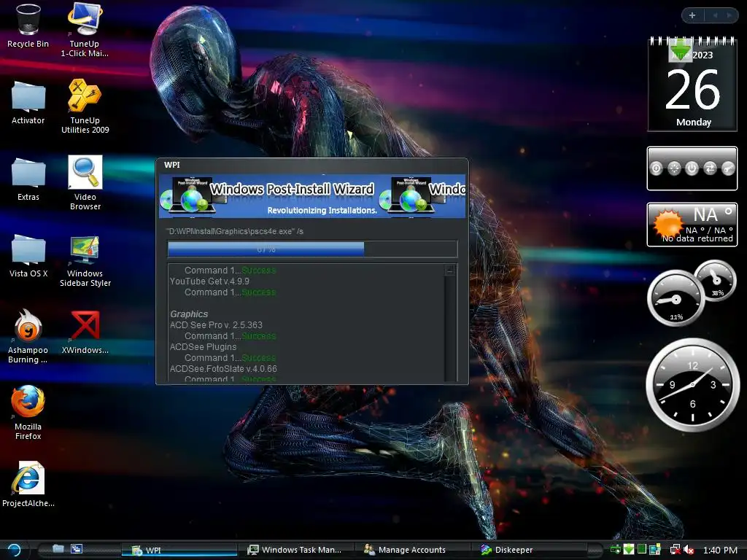The height and width of the screenshot is (560, 747).
Task: Click the switch user arrows button in gadget
Action: 710,168
